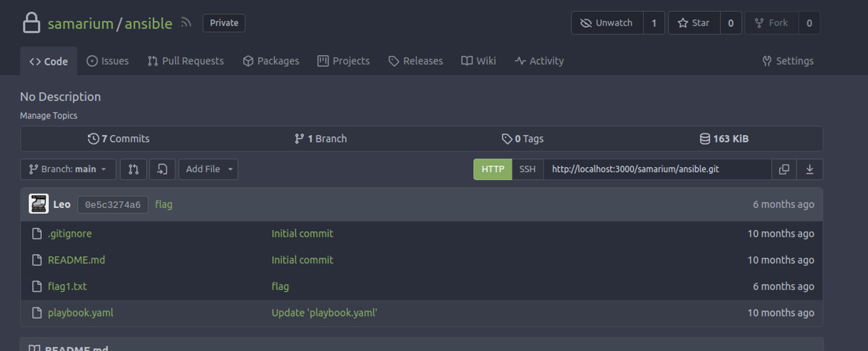Click the clone URL input field

click(657, 169)
